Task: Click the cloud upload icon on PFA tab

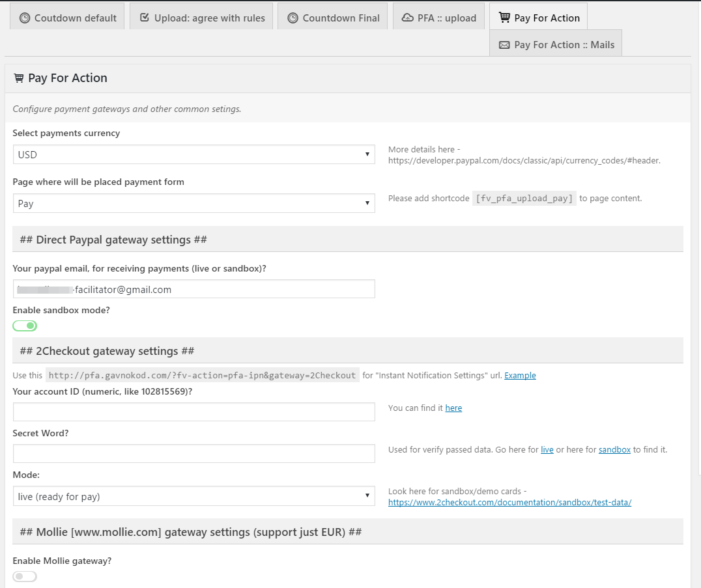Action: 407,18
